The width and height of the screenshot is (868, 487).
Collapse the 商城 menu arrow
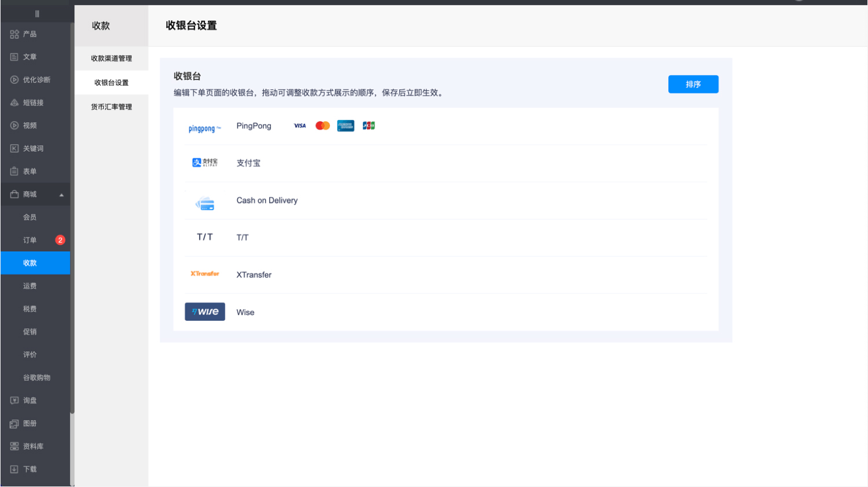[61, 195]
